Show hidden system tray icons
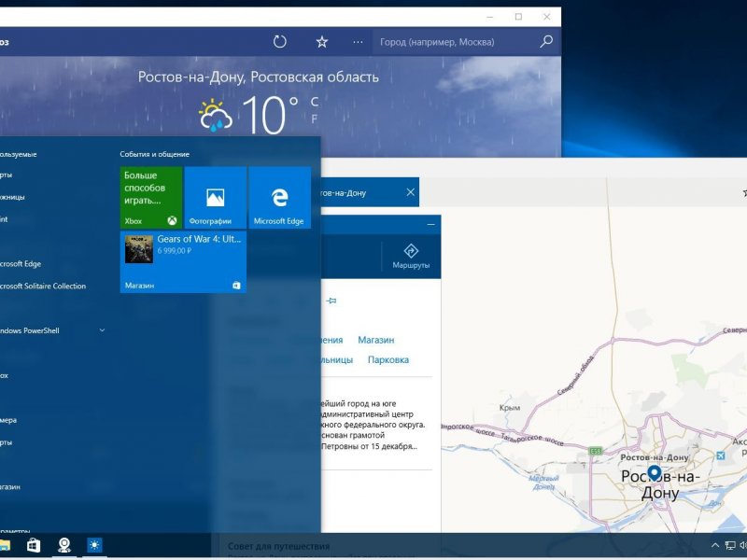Viewport: 747px width, 560px height. pyautogui.click(x=715, y=545)
